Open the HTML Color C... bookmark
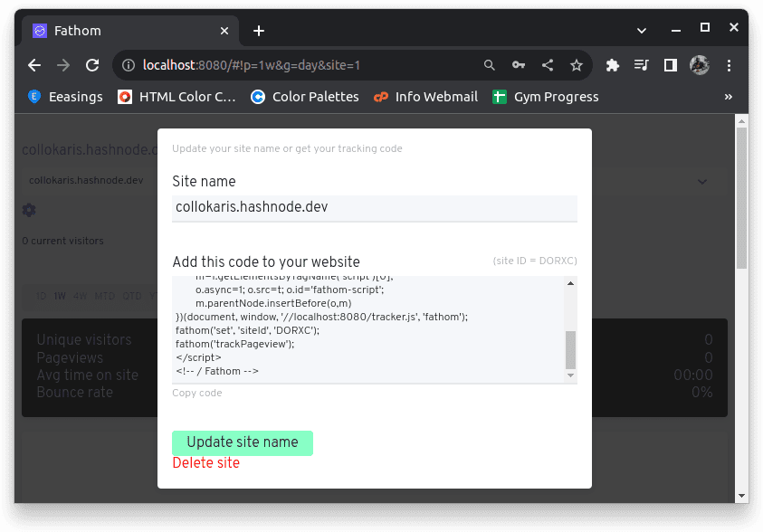This screenshot has height=532, width=763. 176,97
